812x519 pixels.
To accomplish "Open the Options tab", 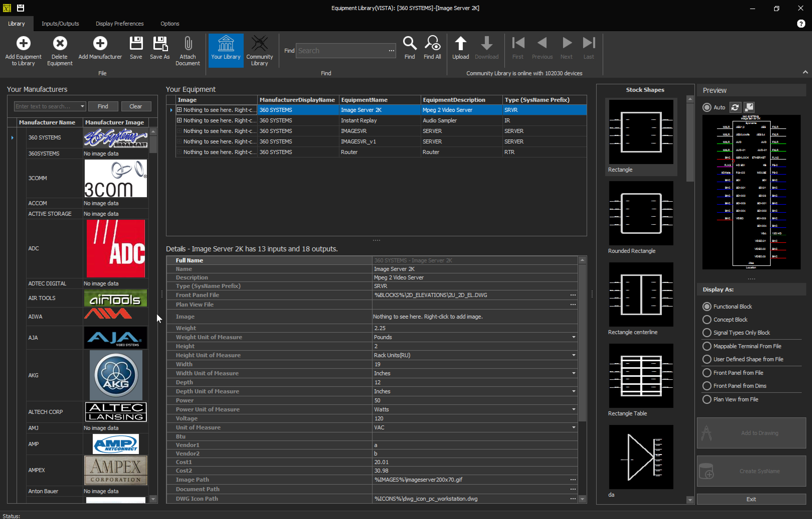I will (x=170, y=24).
